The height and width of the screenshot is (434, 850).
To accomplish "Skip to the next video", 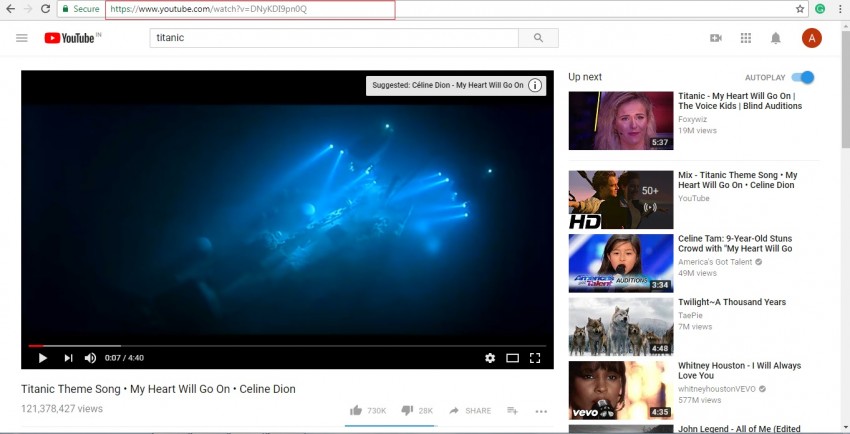I will point(68,358).
